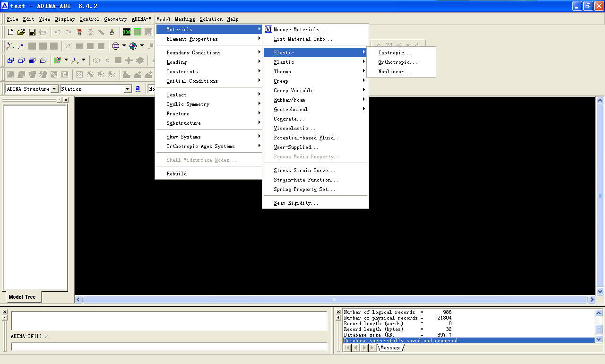The height and width of the screenshot is (364, 605).
Task: Click the blue sphere toolbar icon
Action: pyautogui.click(x=133, y=46)
